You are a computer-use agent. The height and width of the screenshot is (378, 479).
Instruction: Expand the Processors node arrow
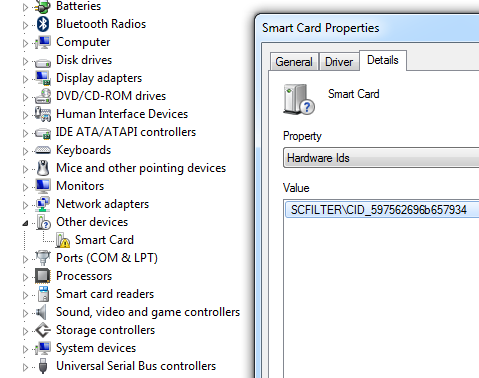click(x=25, y=277)
